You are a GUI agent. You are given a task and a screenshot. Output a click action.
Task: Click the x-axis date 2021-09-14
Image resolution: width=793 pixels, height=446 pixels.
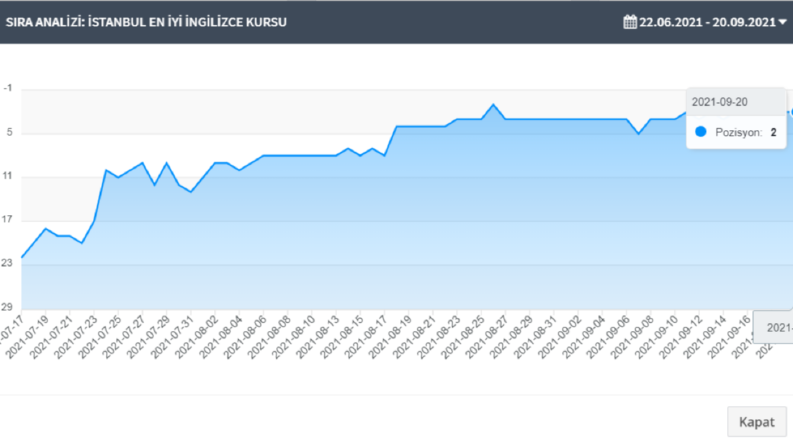coord(706,337)
